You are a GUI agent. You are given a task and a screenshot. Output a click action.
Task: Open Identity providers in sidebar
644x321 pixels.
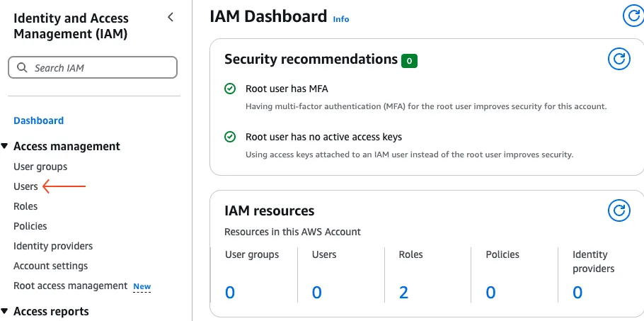53,246
